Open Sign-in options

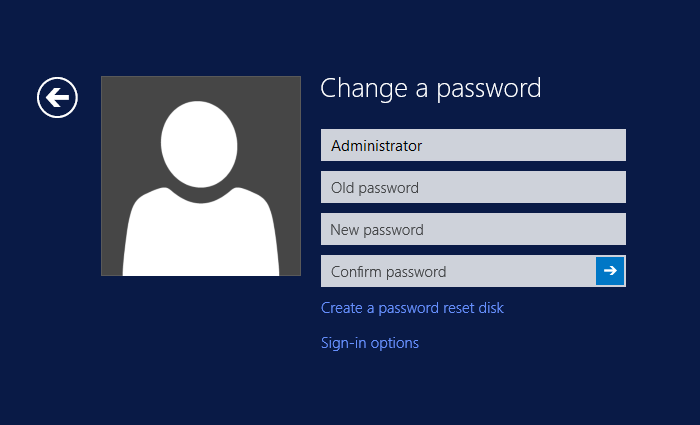pos(370,343)
